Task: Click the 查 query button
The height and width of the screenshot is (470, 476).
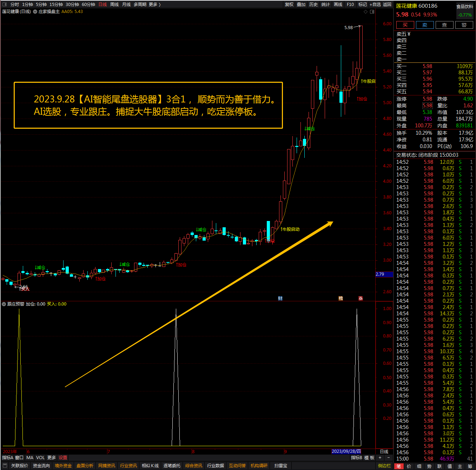Action: 444,25
